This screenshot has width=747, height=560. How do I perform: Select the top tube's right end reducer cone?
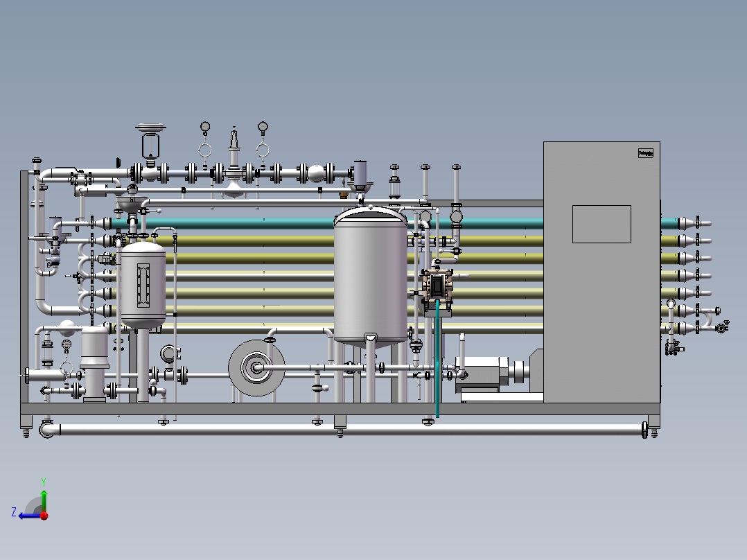pos(685,223)
